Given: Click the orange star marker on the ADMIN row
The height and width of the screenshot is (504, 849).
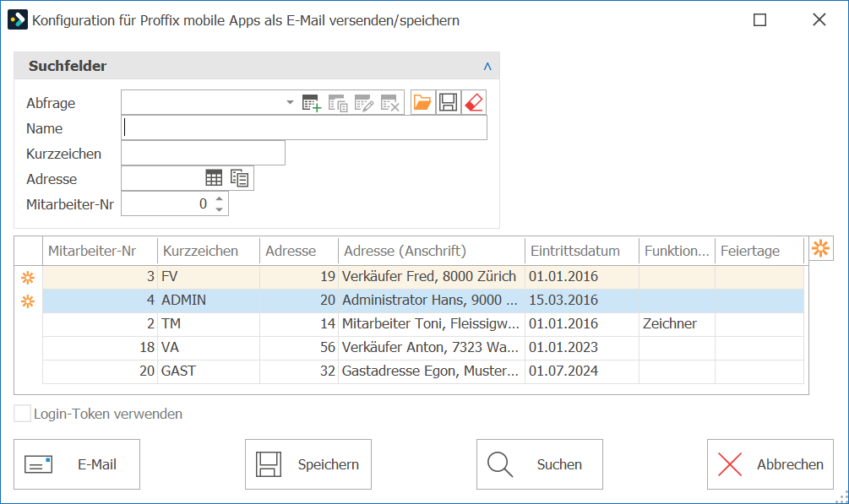Looking at the screenshot, I should point(28,301).
